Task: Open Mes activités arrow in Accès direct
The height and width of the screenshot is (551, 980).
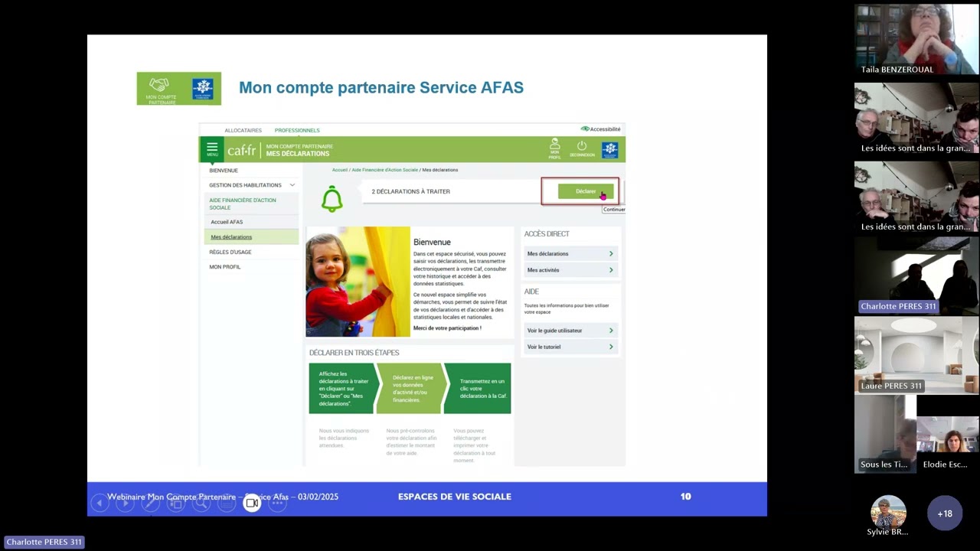Action: coord(611,270)
